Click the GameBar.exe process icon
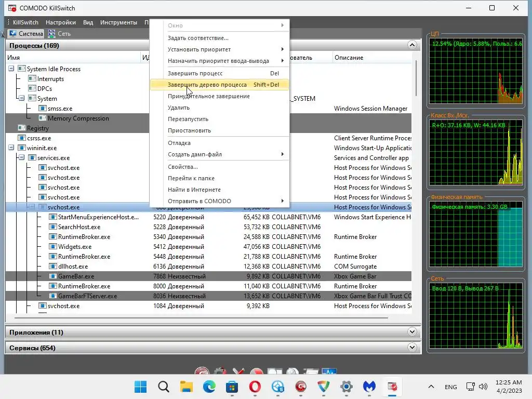This screenshot has height=399, width=532. pyautogui.click(x=53, y=276)
